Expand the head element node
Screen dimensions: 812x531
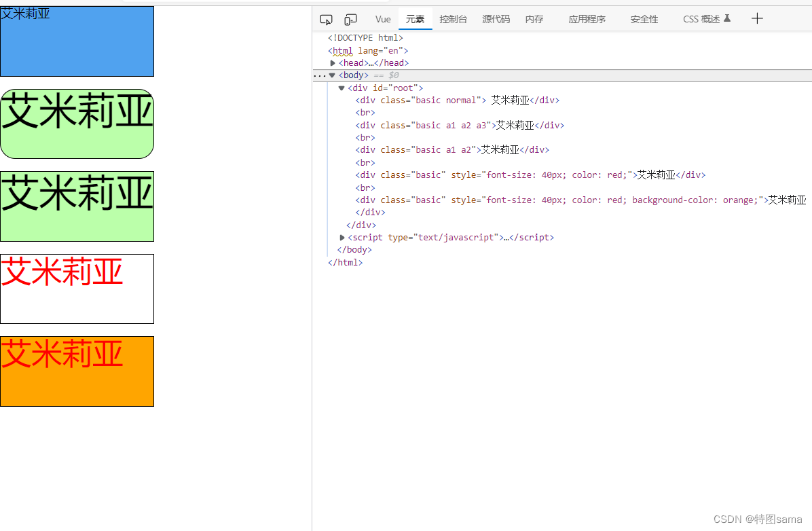(333, 63)
